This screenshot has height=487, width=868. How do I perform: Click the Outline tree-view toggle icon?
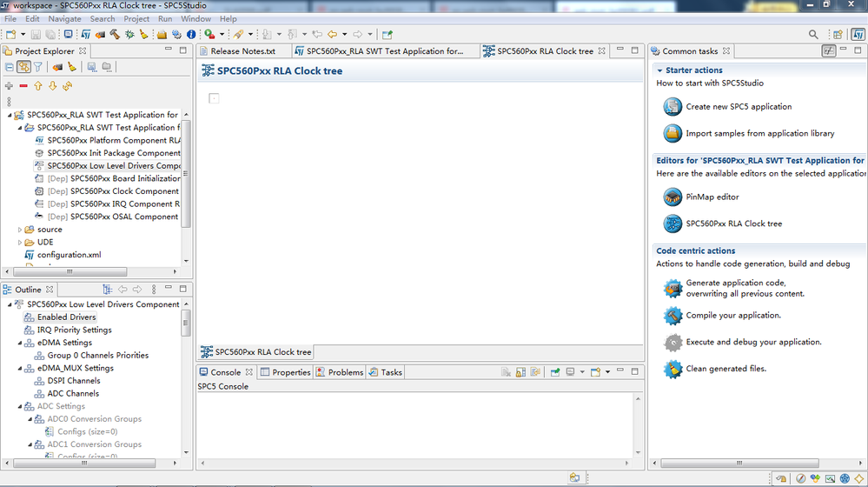tap(108, 290)
